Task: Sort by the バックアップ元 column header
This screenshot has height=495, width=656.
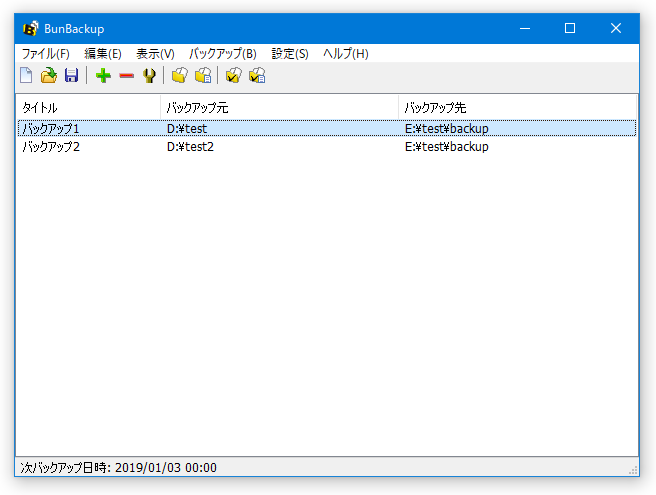Action: (x=279, y=108)
